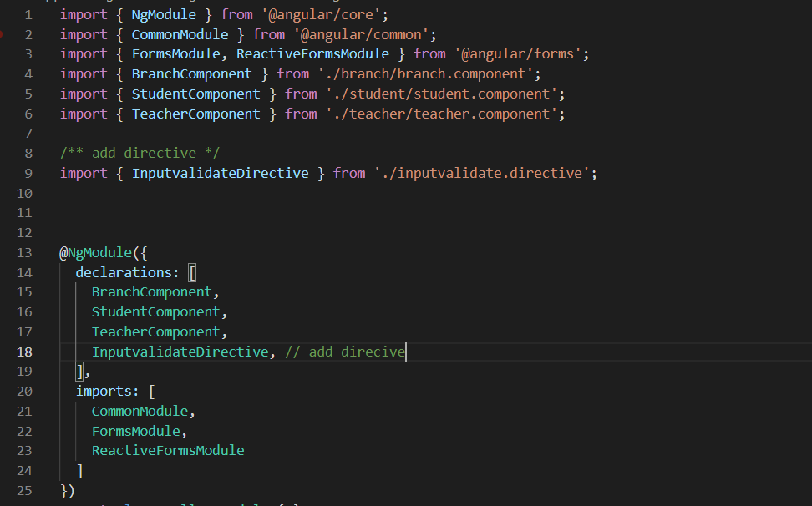The width and height of the screenshot is (812, 506).
Task: Click the TeacherComponent import on line 6
Action: click(x=196, y=113)
